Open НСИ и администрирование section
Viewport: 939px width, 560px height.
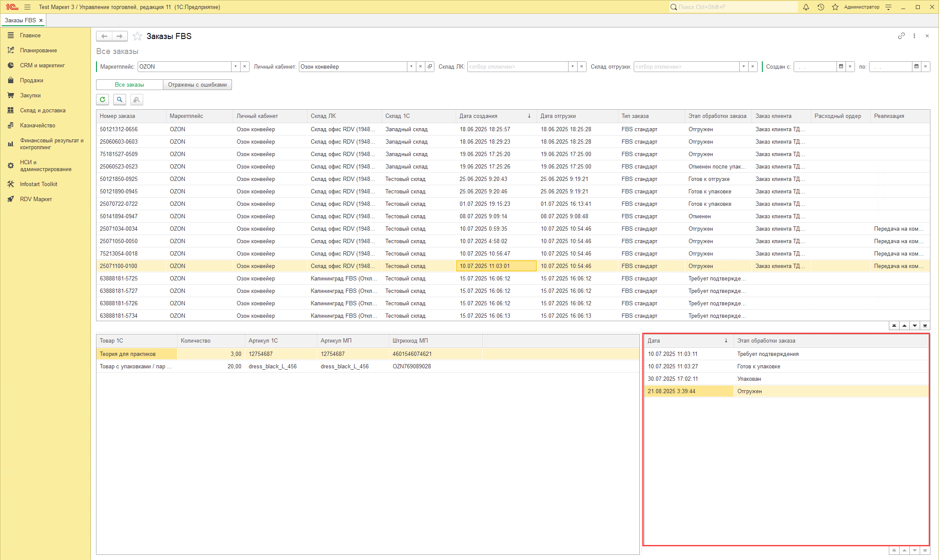(45, 166)
